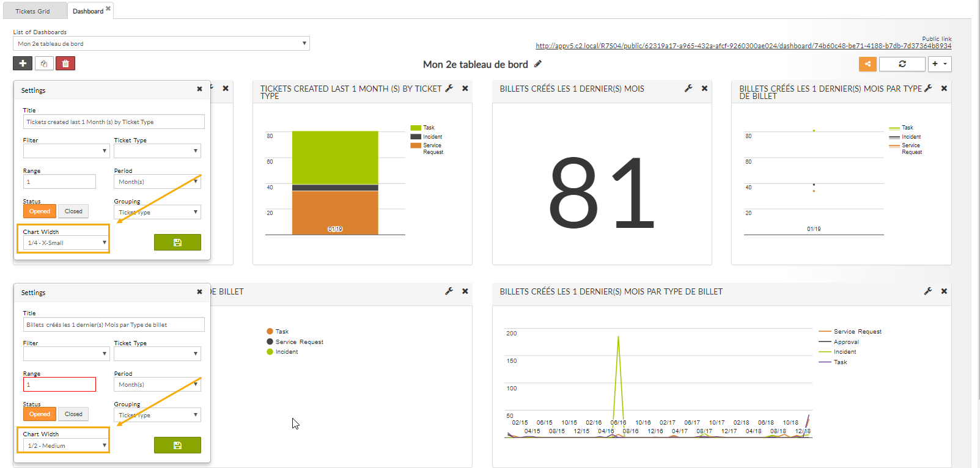Open the add widget plus dropdown
Viewport: 980px width, 468px height.
click(940, 64)
